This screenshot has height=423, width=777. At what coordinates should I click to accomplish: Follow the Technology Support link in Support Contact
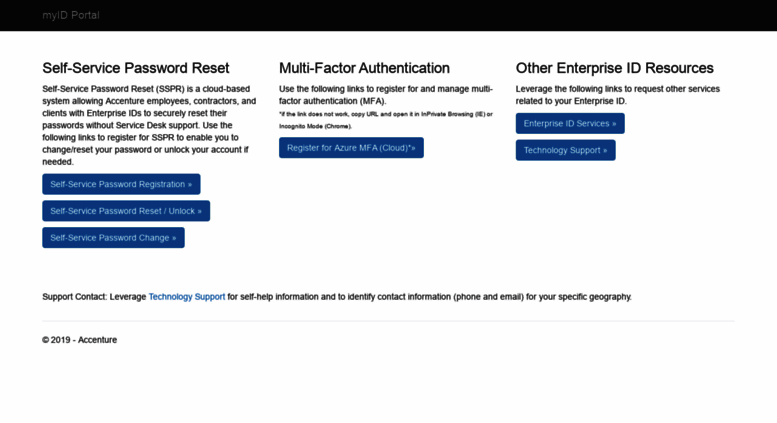point(187,297)
